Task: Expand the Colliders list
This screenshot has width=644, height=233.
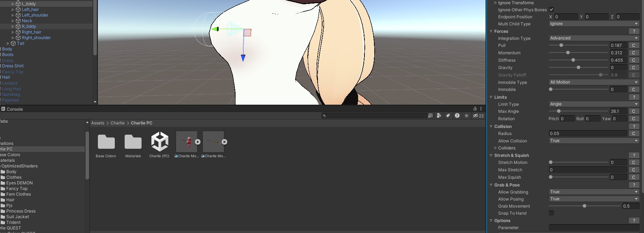Action: (496, 148)
